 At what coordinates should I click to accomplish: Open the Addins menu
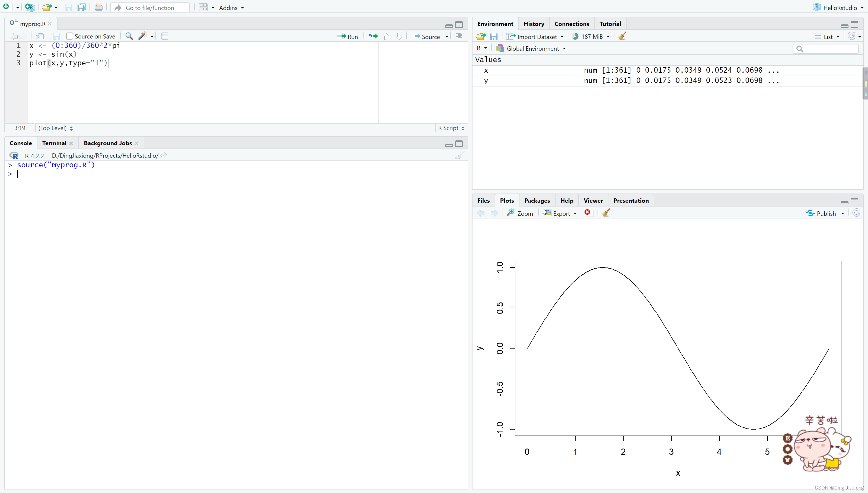coord(231,7)
